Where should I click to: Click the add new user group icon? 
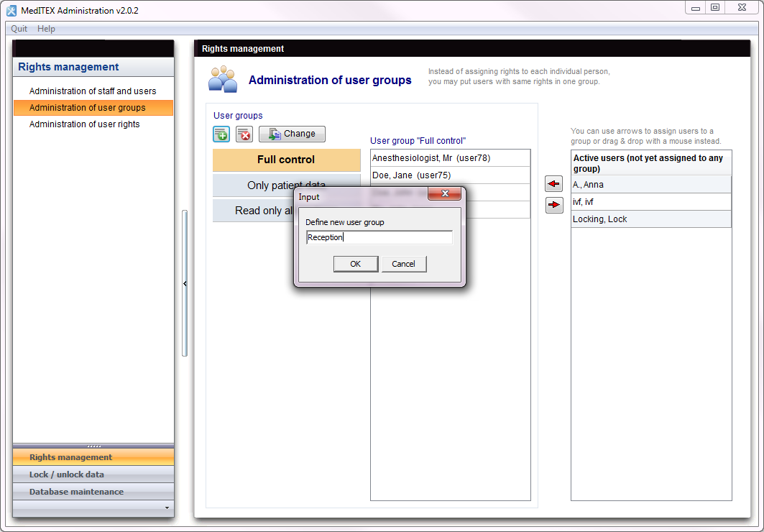(x=221, y=134)
